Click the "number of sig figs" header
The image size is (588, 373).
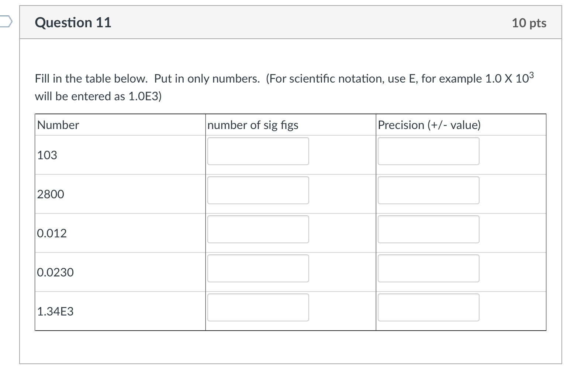click(x=253, y=125)
